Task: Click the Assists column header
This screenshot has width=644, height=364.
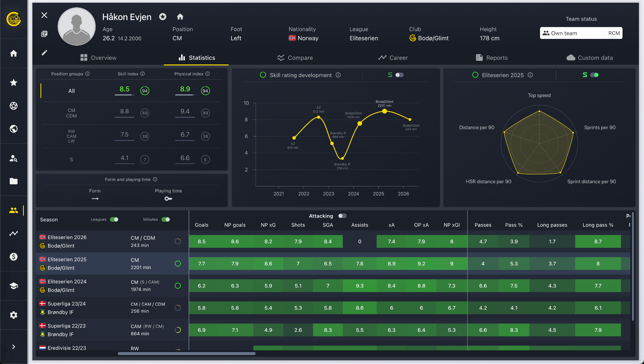Action: [x=360, y=225]
